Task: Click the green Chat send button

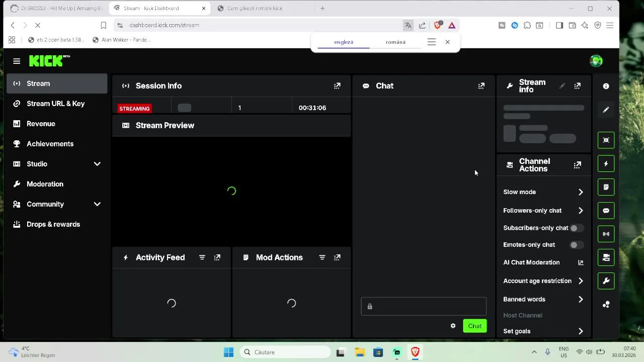Action: pyautogui.click(x=475, y=326)
